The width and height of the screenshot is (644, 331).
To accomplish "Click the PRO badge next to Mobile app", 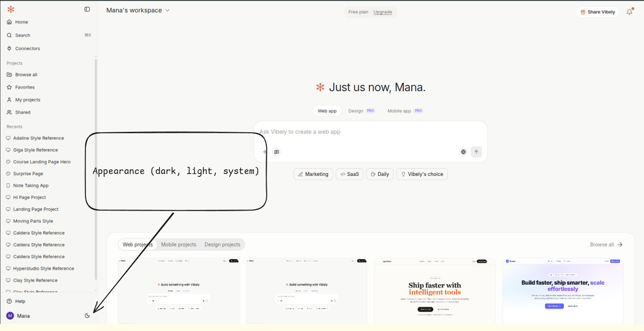I will pos(418,111).
